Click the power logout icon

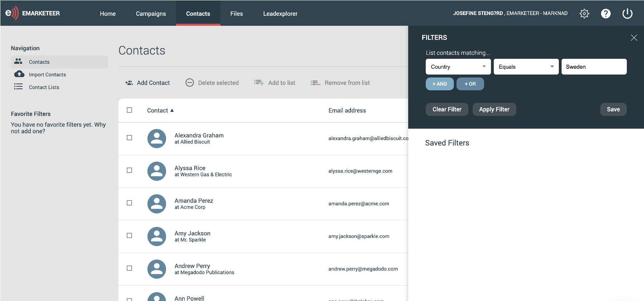pyautogui.click(x=628, y=14)
